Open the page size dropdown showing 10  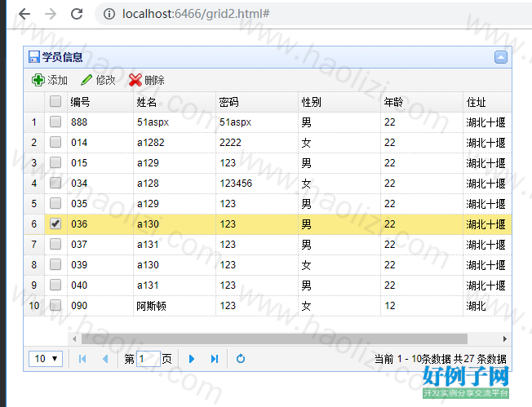[46, 359]
